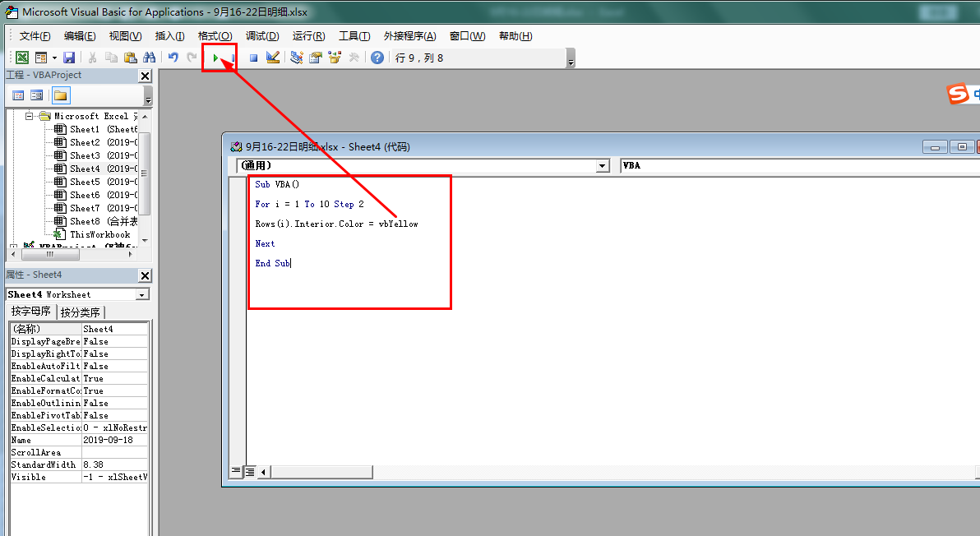Open the 调试(D) menu

pyautogui.click(x=262, y=36)
